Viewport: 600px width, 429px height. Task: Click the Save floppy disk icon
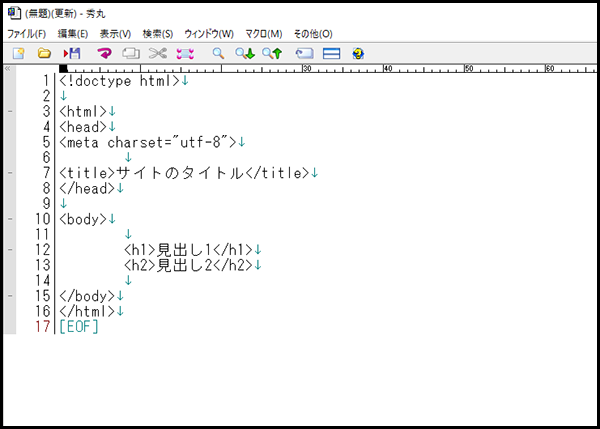click(72, 53)
